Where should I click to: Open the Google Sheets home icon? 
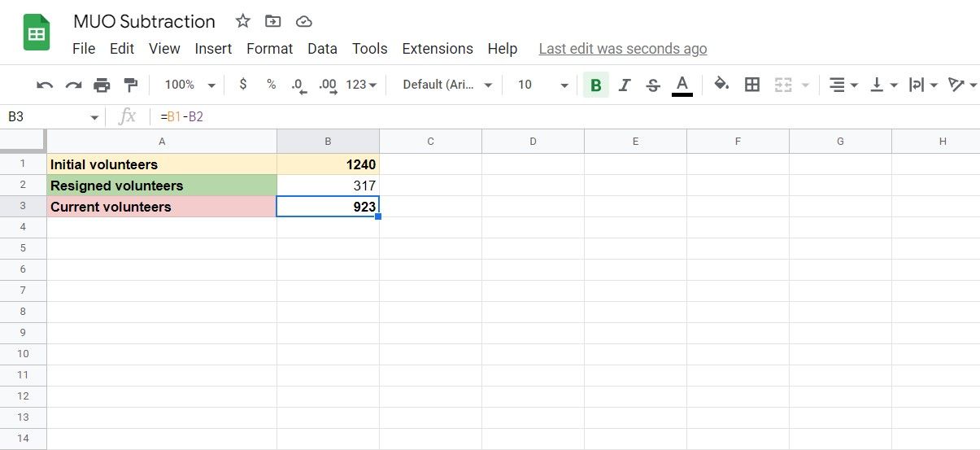point(37,33)
